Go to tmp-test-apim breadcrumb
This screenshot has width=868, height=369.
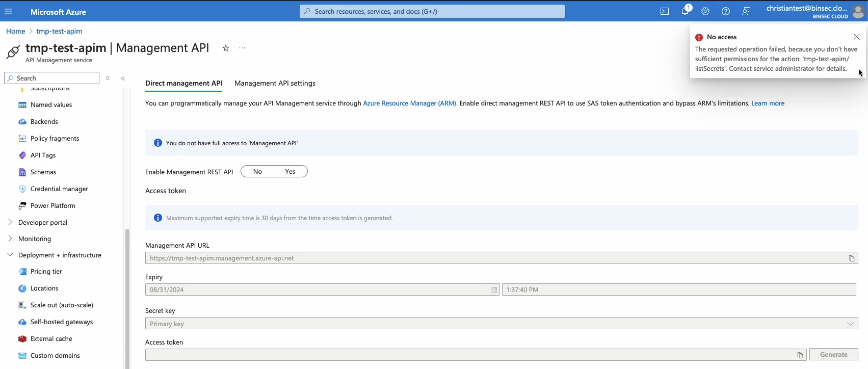(x=59, y=31)
